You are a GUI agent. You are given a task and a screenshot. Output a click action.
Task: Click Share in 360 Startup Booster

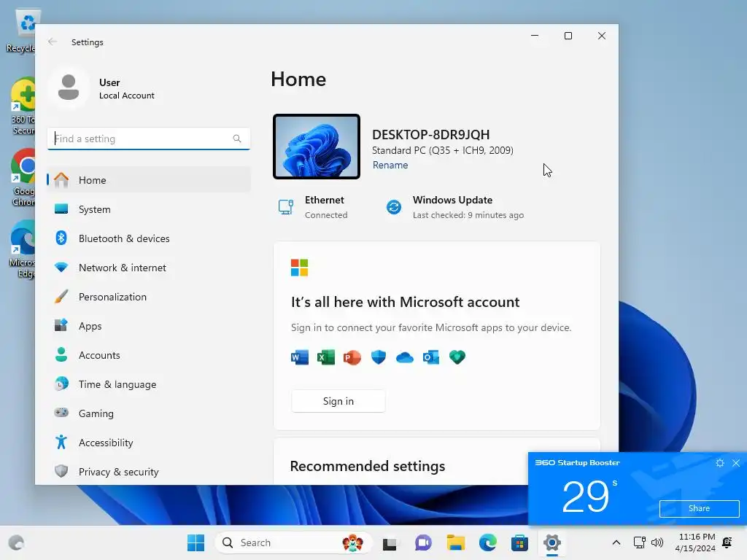pos(700,508)
